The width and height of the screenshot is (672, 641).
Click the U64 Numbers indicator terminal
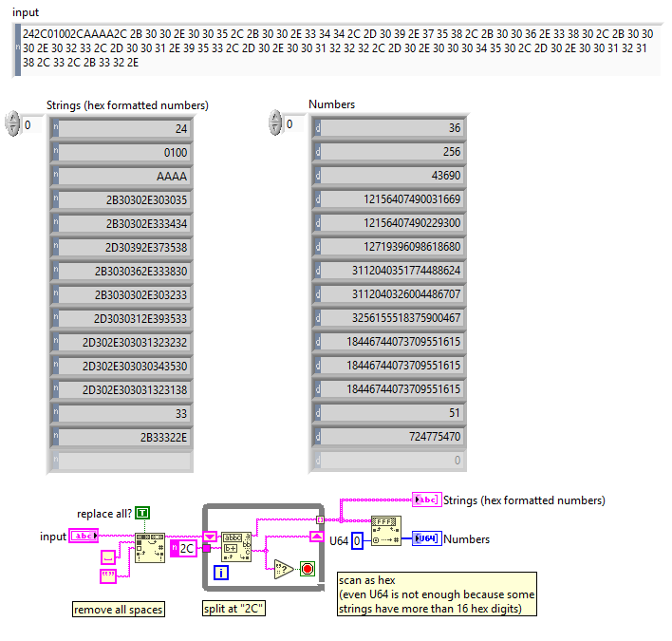[x=427, y=538]
